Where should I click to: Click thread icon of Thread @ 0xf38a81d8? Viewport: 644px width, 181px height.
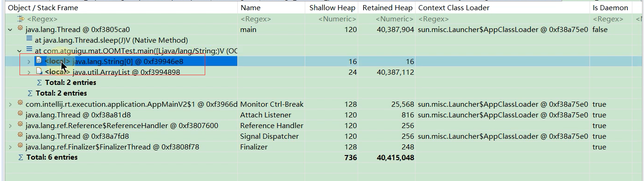[20, 114]
